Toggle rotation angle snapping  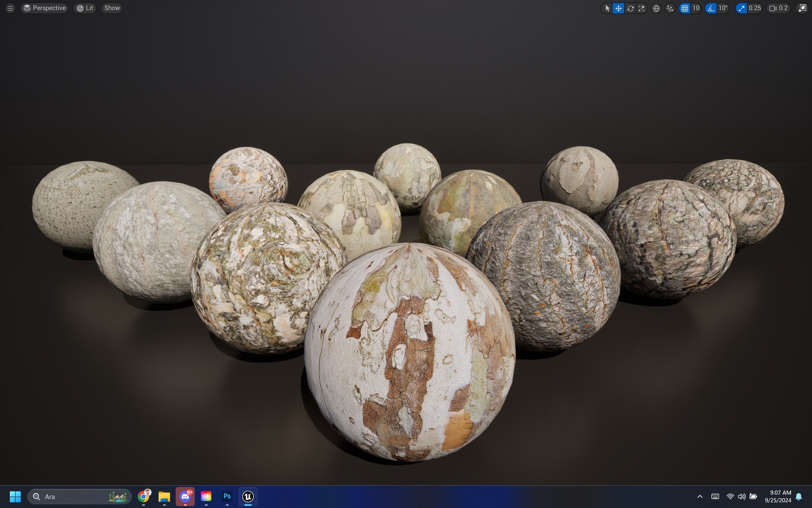coord(711,8)
